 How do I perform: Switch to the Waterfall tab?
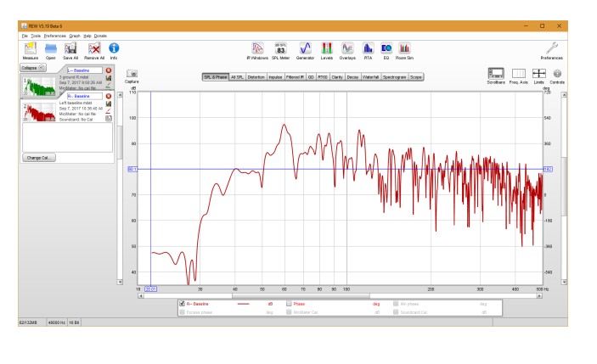click(371, 77)
